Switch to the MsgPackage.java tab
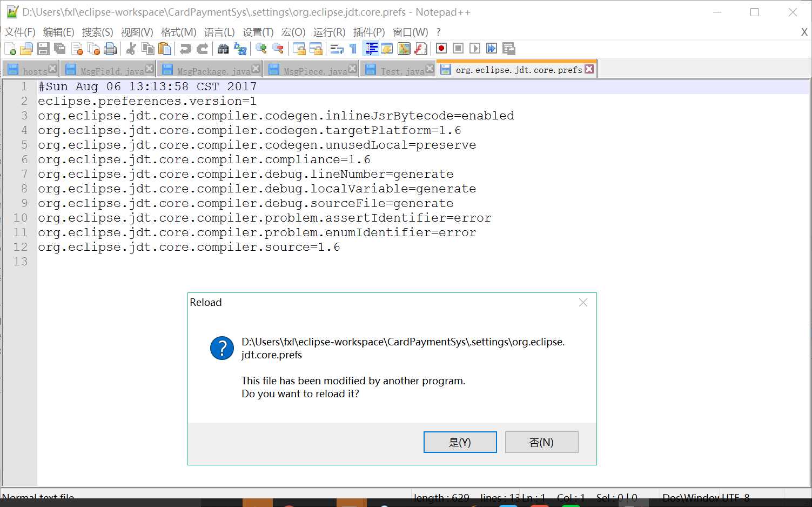 pyautogui.click(x=210, y=70)
